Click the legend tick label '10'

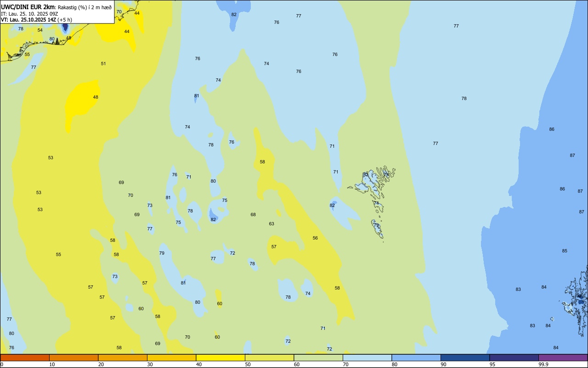pyautogui.click(x=52, y=364)
